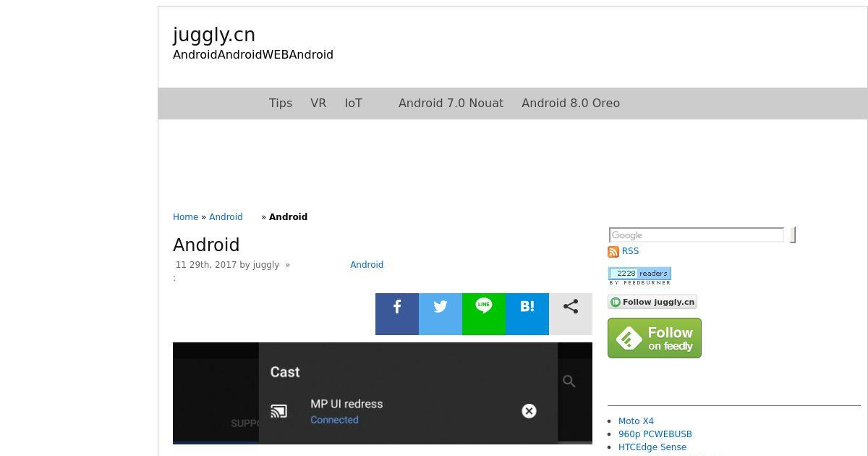Click the Follow juggly.cn badge
This screenshot has width=868, height=456.
click(x=652, y=302)
